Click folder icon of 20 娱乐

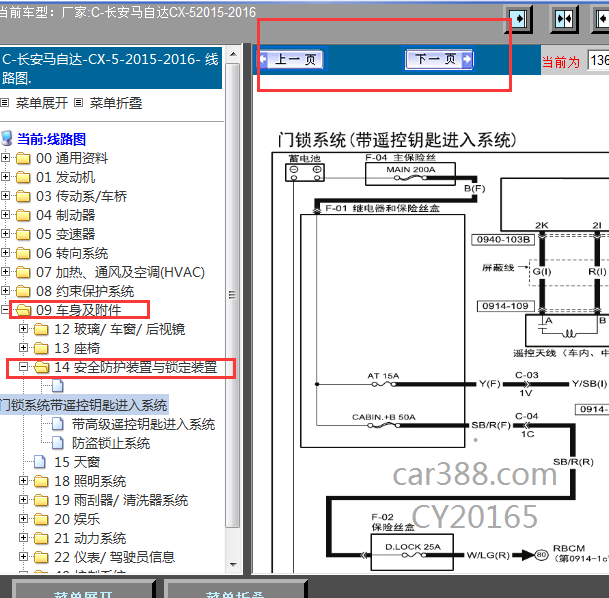[x=41, y=520]
